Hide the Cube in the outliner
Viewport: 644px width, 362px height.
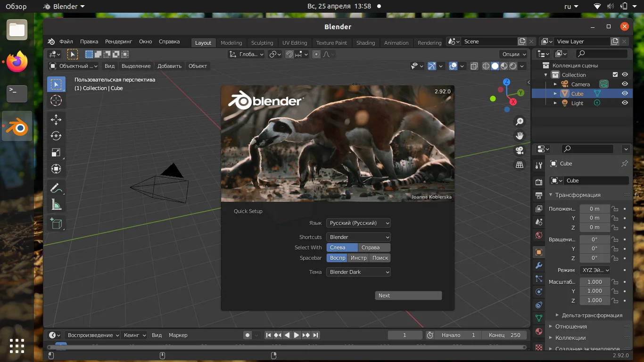click(x=625, y=94)
